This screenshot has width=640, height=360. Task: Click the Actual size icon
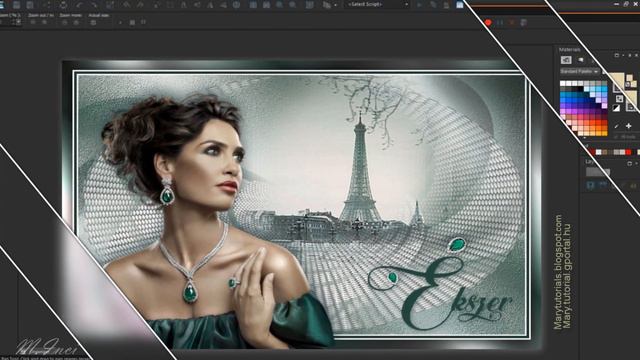coord(93,22)
